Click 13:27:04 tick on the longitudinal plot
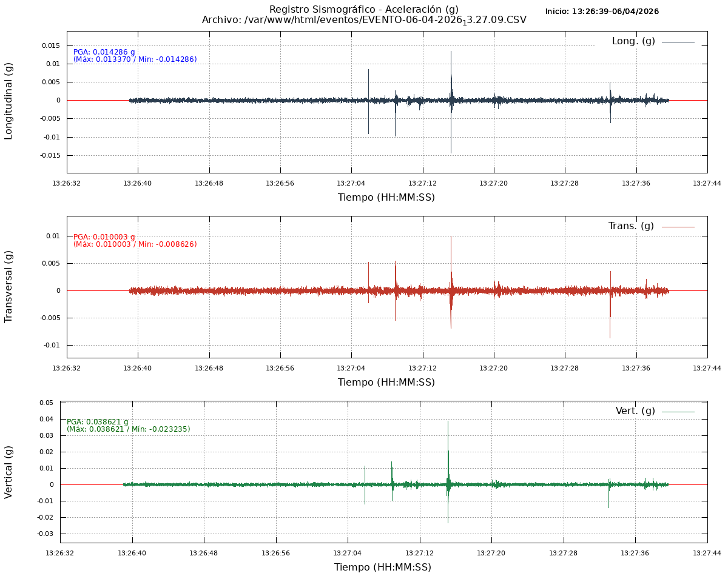This screenshot has width=728, height=576. coord(351,183)
